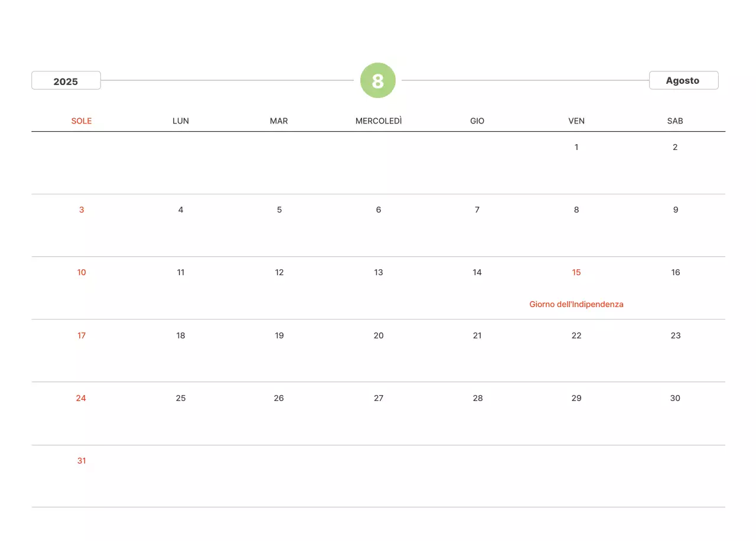Select the VEN column header
This screenshot has width=756, height=541.
coord(576,121)
